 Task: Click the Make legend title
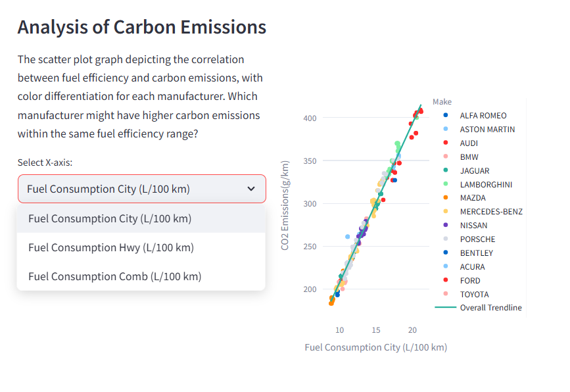point(442,102)
